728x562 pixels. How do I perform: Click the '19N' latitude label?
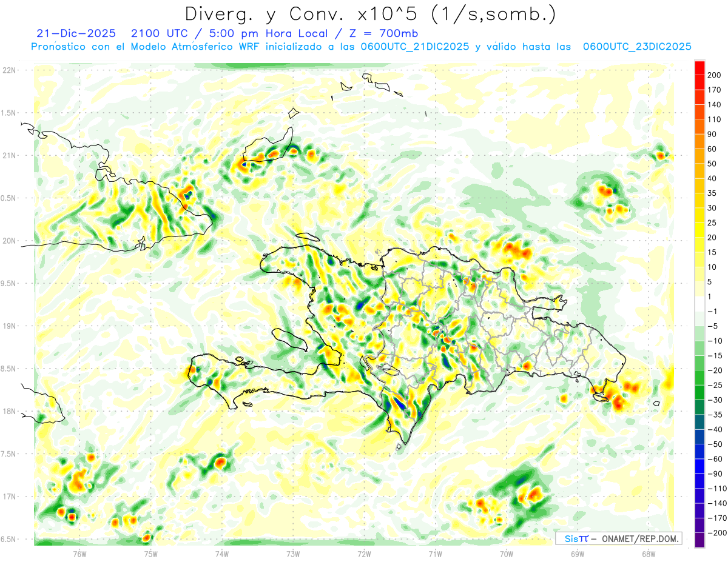point(9,326)
